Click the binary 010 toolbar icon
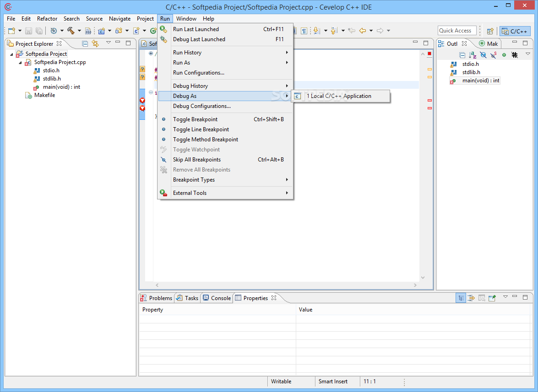 pyautogui.click(x=88, y=31)
